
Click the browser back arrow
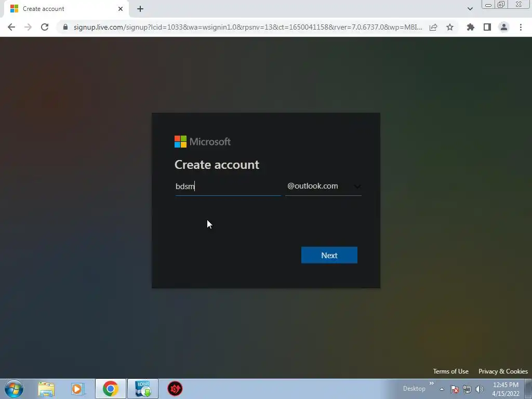[x=11, y=27]
